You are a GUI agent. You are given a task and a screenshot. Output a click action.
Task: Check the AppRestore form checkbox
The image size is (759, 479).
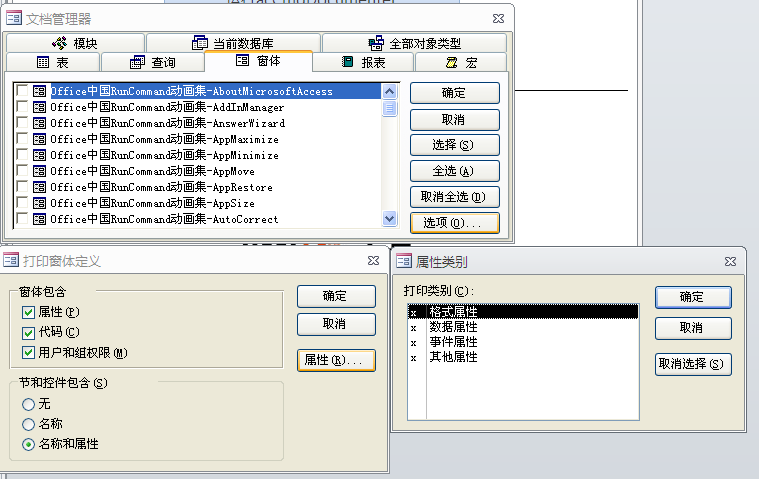22,186
